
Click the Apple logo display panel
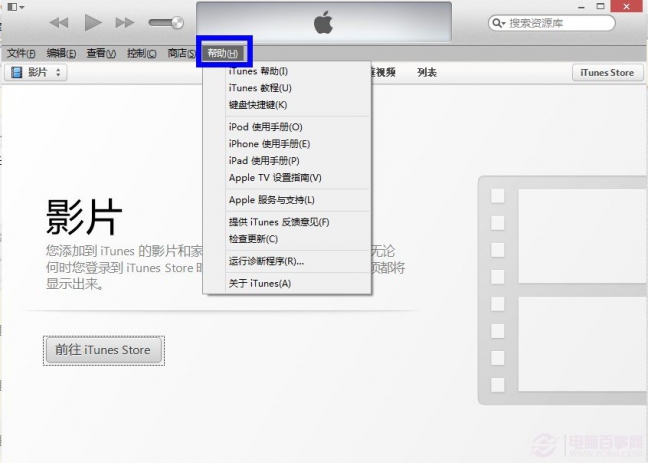point(324,22)
